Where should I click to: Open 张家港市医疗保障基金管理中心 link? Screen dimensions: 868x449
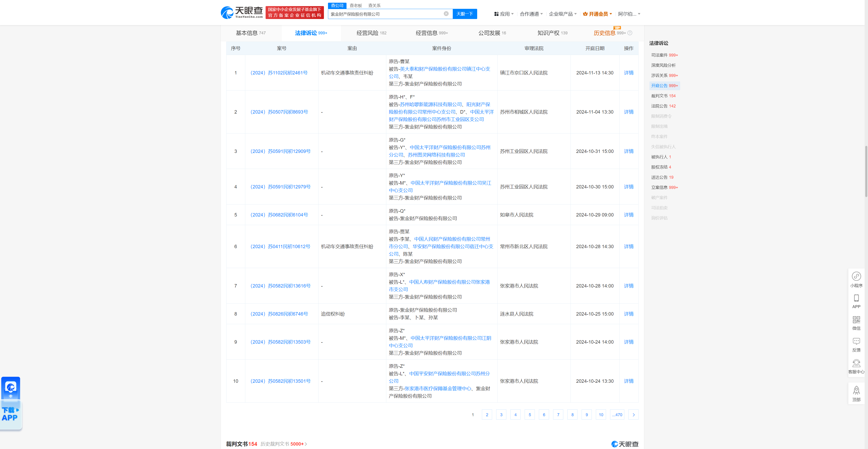click(x=438, y=388)
